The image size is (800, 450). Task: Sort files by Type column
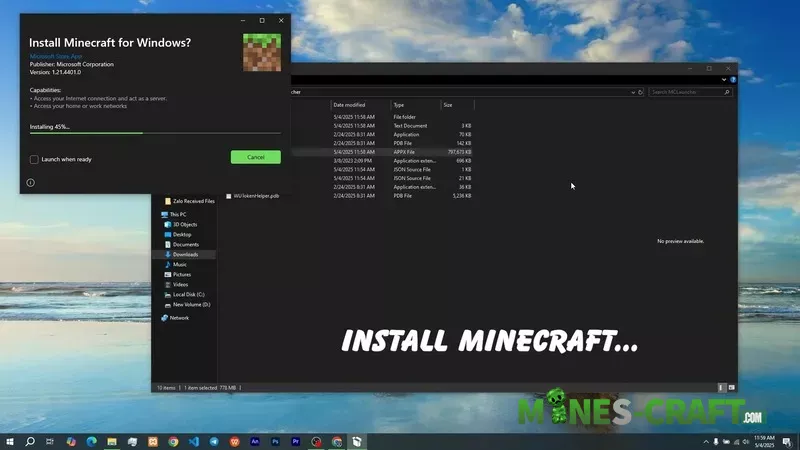coord(400,104)
